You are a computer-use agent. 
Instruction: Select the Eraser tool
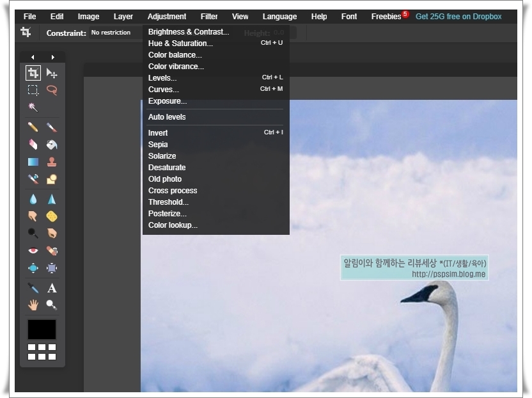coord(33,145)
